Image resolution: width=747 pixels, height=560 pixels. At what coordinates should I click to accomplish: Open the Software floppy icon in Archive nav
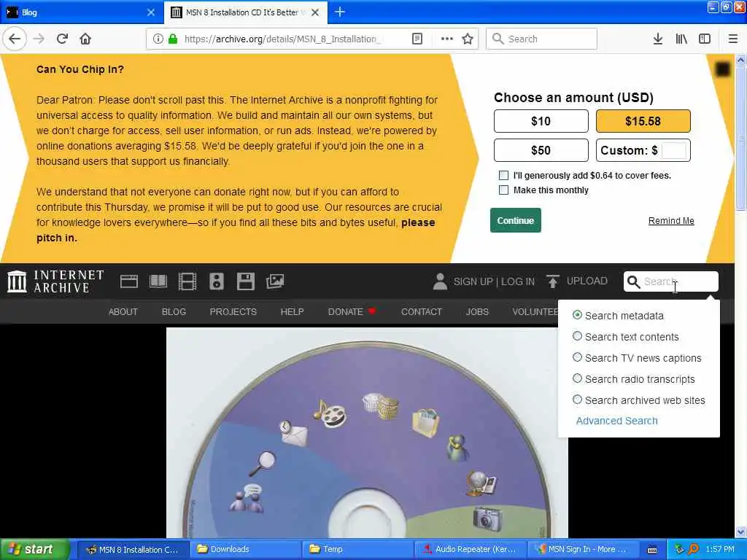[245, 281]
